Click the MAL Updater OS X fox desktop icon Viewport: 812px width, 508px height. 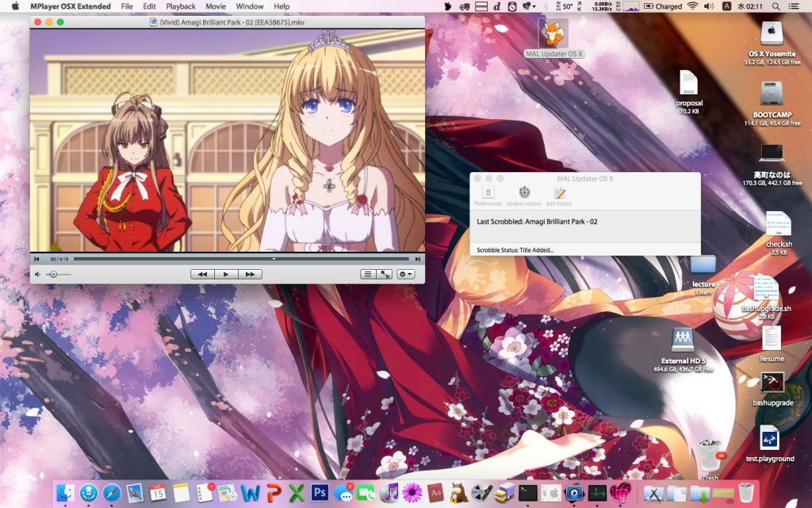pos(553,33)
